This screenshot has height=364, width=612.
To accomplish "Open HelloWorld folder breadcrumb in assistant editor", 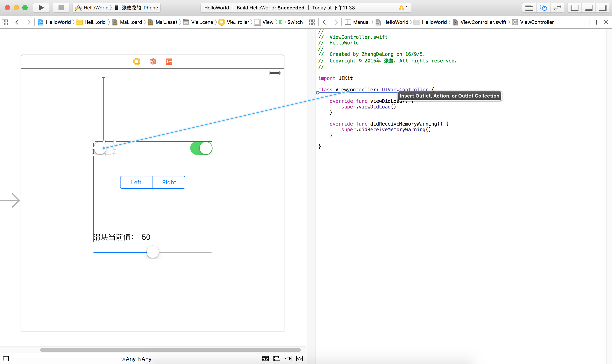I will (x=430, y=22).
